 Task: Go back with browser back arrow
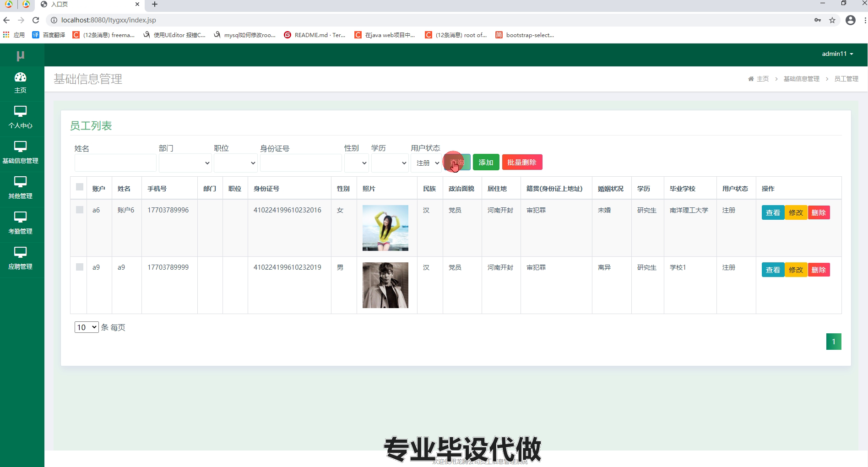click(6, 20)
